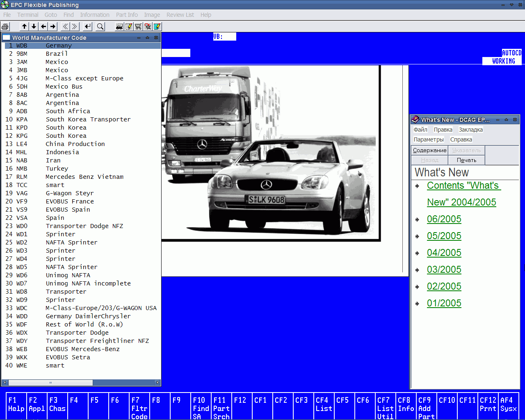
Task: Click the manufacturer list scroll-right arrow
Action: [x=157, y=383]
